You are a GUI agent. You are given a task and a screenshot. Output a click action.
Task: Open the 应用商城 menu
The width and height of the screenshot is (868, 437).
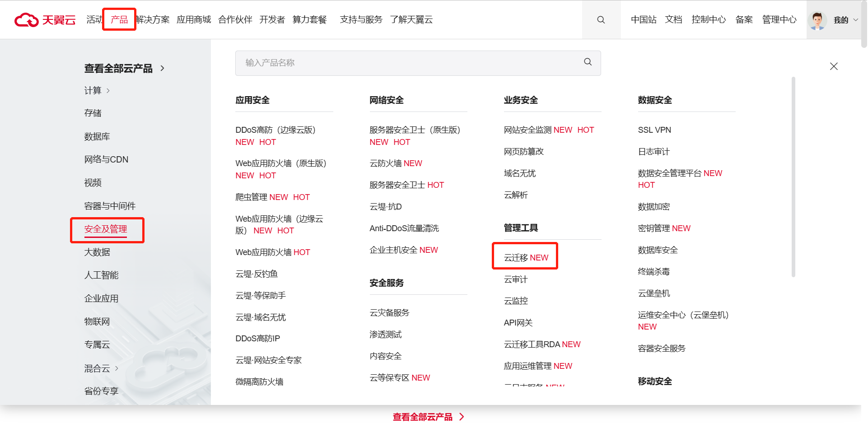coord(194,19)
